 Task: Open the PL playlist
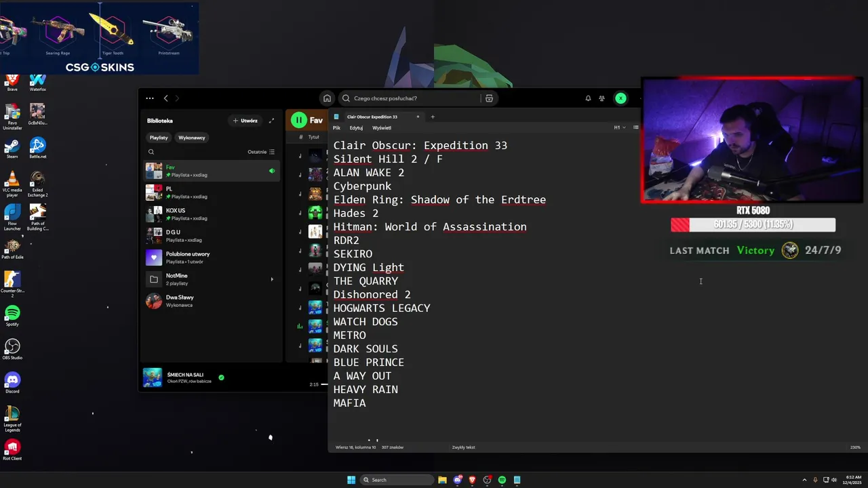212,192
